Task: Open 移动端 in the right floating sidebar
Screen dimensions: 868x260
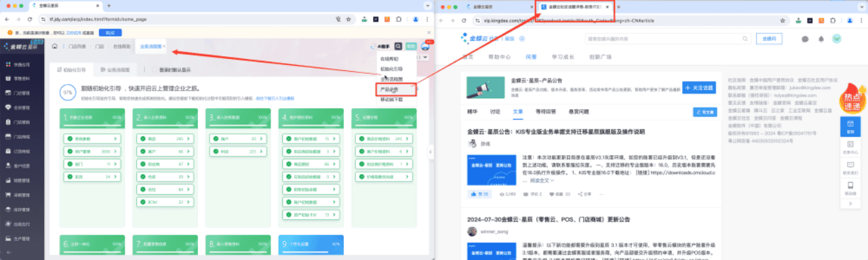Action: [x=850, y=188]
